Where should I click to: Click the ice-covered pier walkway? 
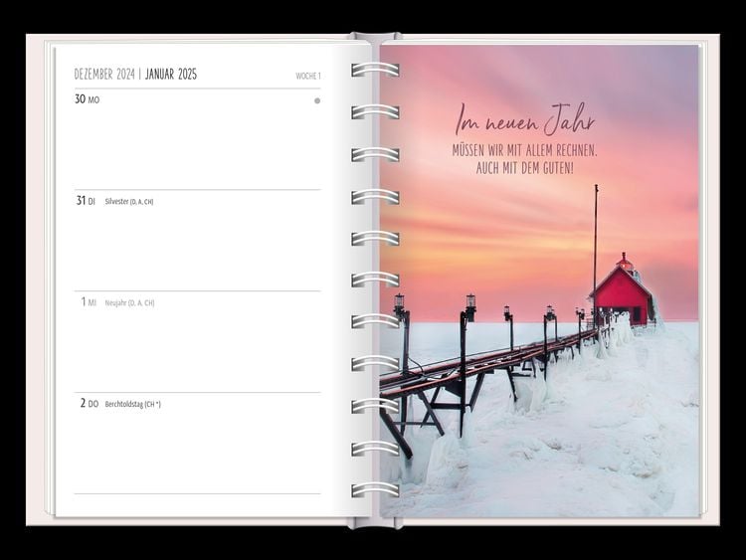(x=477, y=370)
